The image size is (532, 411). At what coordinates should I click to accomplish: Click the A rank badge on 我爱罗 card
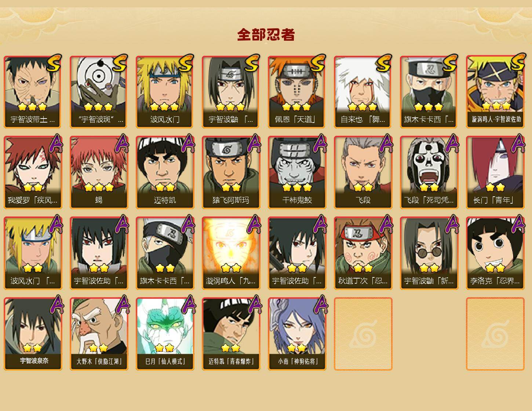[55, 143]
